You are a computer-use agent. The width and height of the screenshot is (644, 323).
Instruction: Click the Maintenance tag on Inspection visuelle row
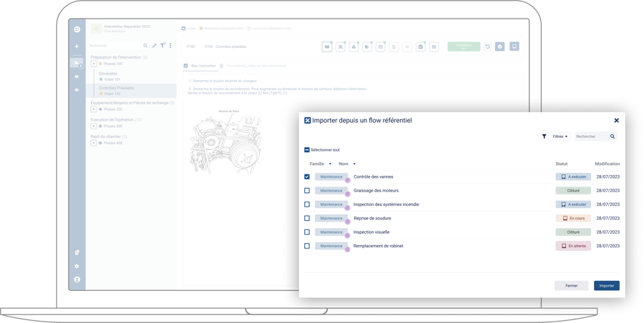click(331, 232)
